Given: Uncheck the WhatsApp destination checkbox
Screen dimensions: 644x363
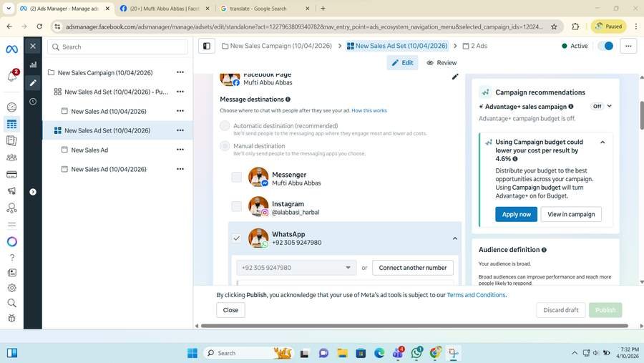Looking at the screenshot, I should click(237, 238).
